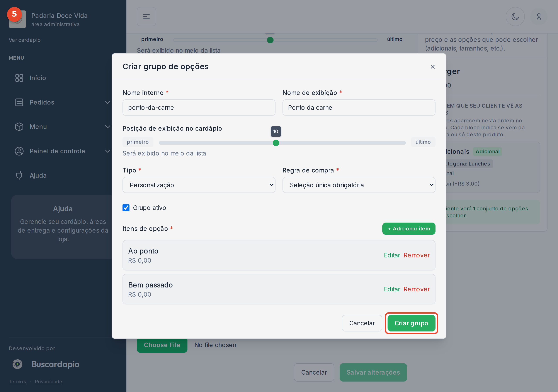Screen dimensions: 558x392
Task: Click the primeiro label by dialog slider
Action: click(x=138, y=142)
